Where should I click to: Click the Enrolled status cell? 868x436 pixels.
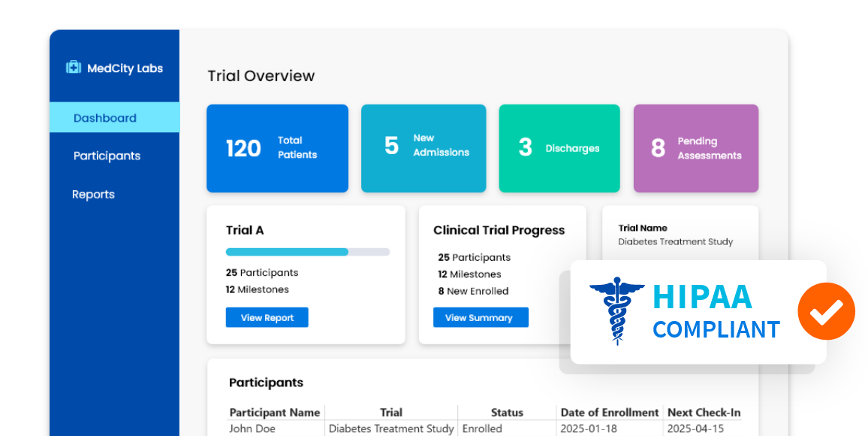tap(482, 428)
